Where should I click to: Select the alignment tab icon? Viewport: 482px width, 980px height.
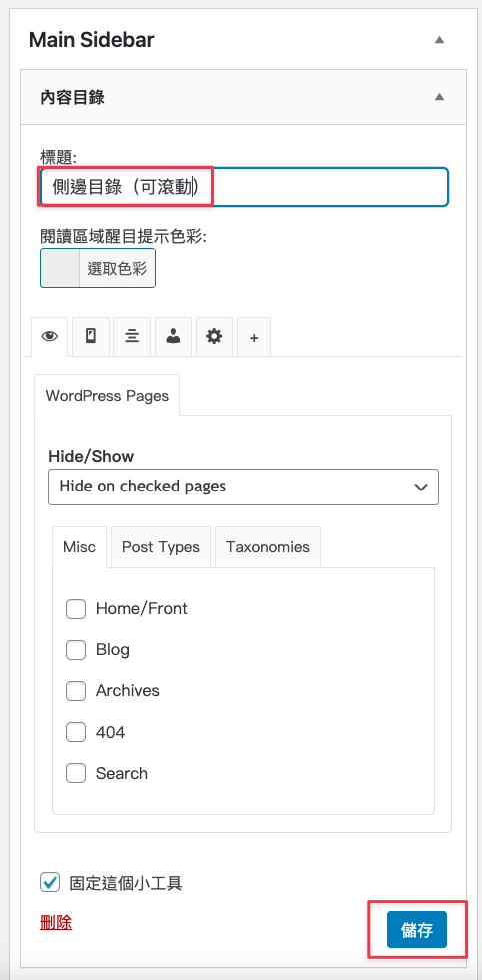[x=132, y=337]
